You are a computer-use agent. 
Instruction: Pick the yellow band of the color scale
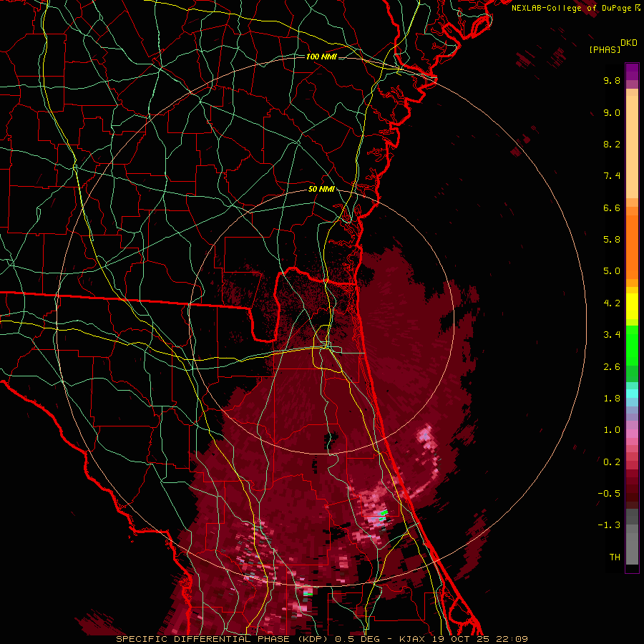(x=632, y=306)
